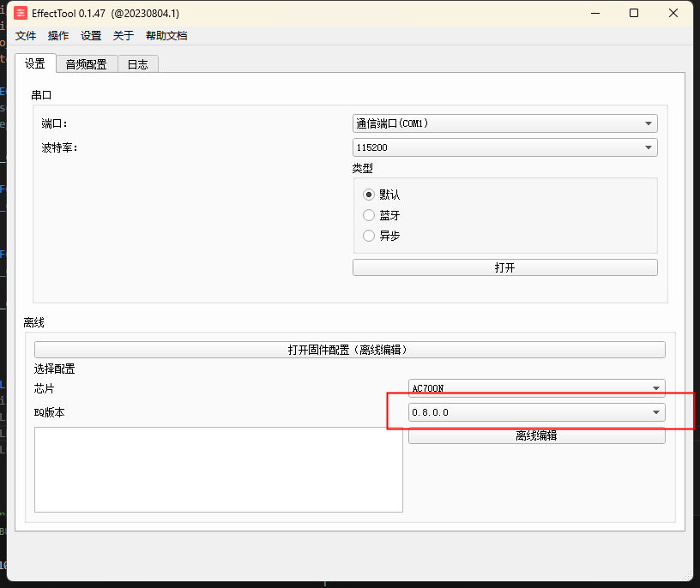Click the 离线编辑 button
700x588 pixels.
[x=537, y=435]
